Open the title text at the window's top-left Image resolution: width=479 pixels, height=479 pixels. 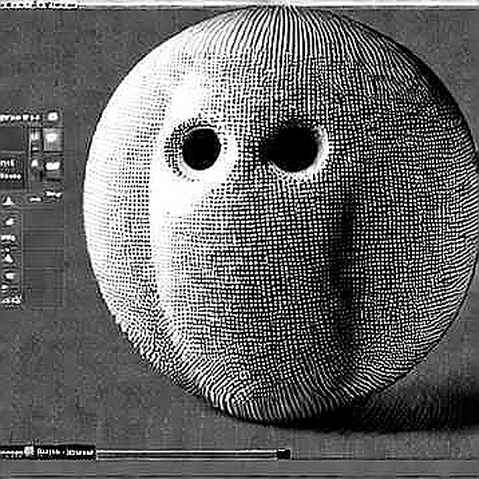coord(38,5)
